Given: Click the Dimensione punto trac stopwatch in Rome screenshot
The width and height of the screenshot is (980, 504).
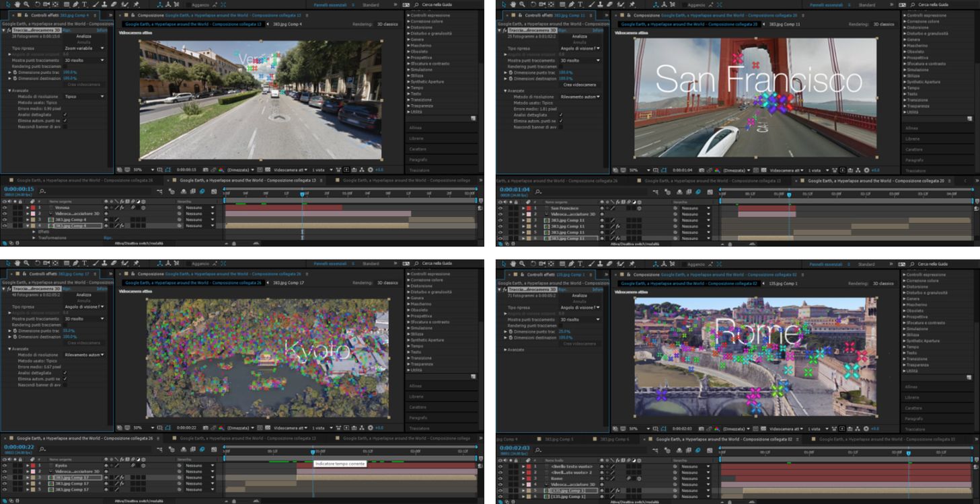Looking at the screenshot, I should click(x=509, y=331).
